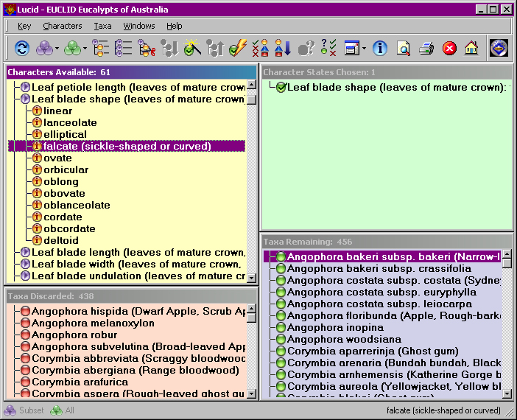Click the collapse character tree list icon
Screen dimensions: 517x420
tap(124, 48)
